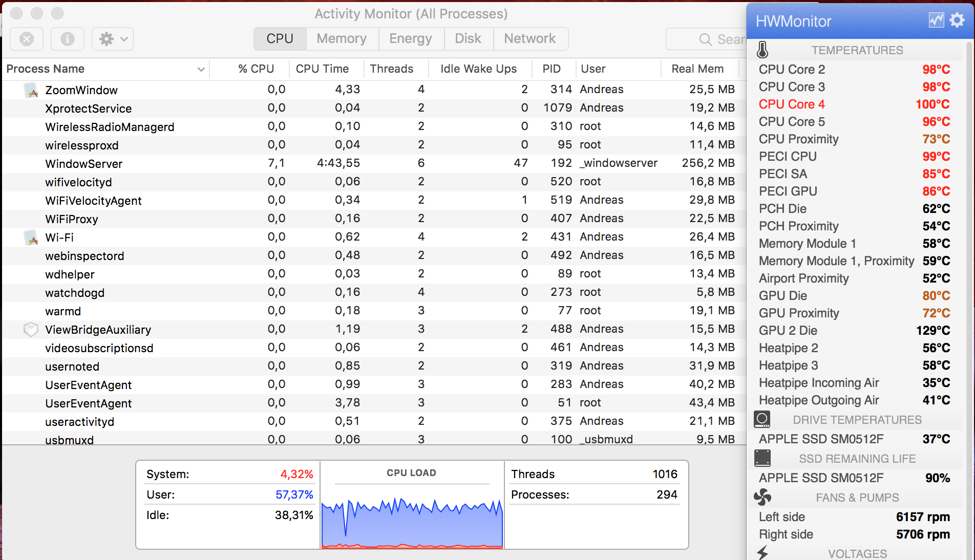Switch to the CPU tab
975x560 pixels.
click(280, 39)
